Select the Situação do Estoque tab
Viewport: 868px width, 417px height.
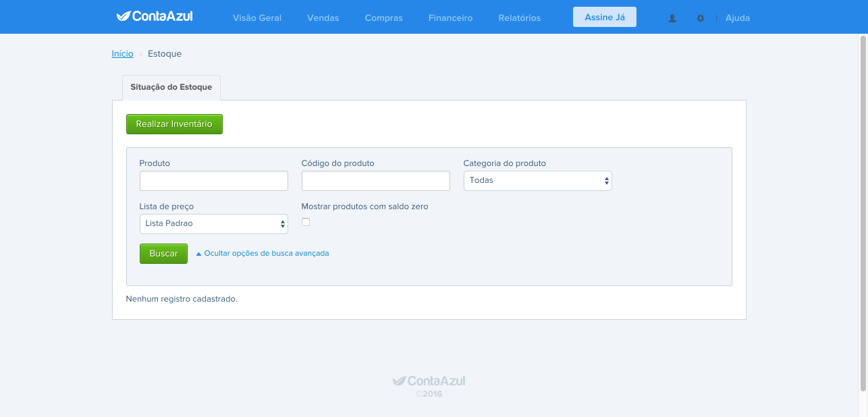171,88
